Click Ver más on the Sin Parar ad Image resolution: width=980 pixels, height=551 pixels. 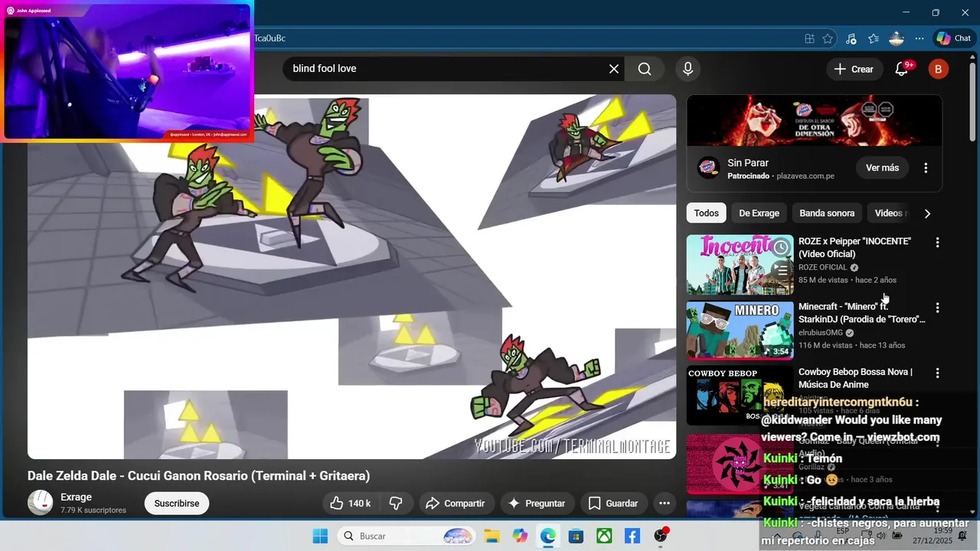[882, 168]
